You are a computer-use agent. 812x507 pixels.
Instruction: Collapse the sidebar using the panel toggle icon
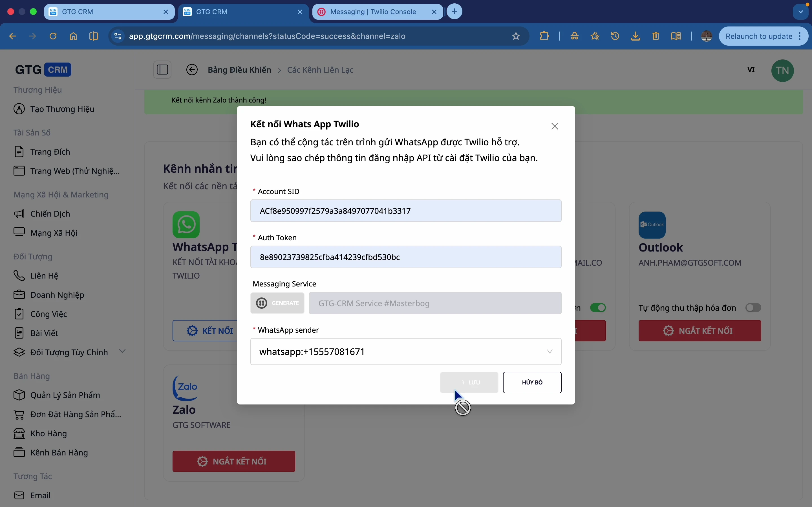click(162, 69)
